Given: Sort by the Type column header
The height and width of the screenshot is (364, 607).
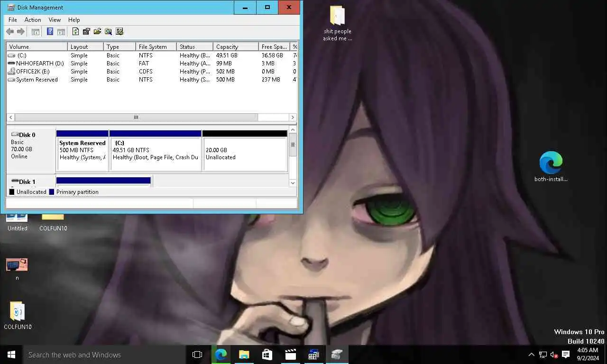Looking at the screenshot, I should 120,47.
